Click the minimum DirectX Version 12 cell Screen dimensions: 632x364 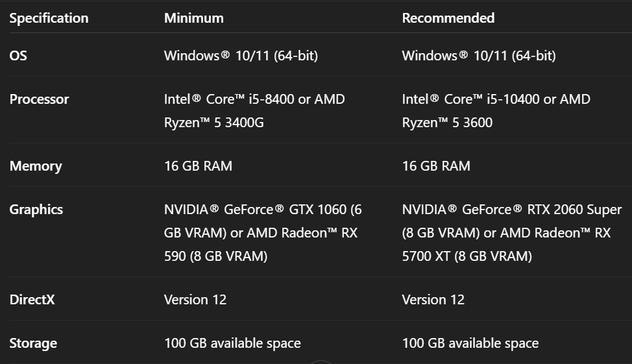[x=195, y=300]
